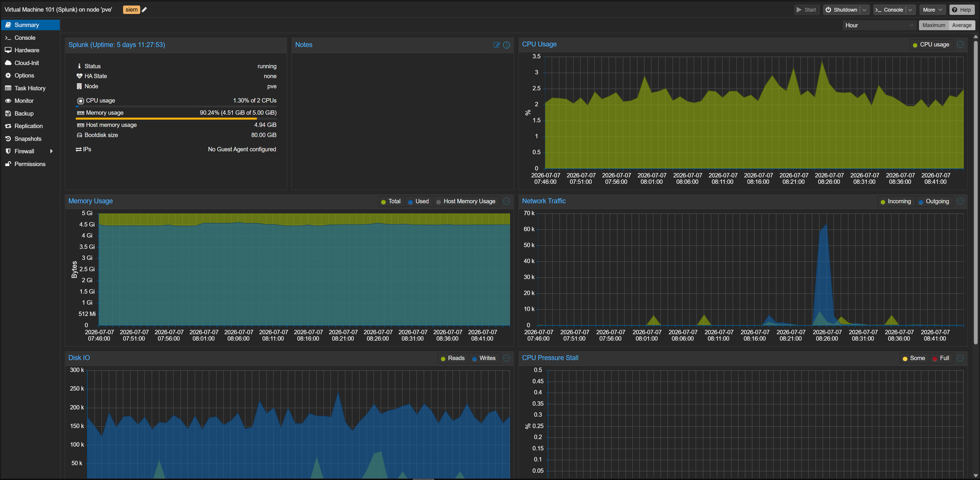Click the Memory usage RAM icon
This screenshot has width=980, height=480.
pos(81,113)
